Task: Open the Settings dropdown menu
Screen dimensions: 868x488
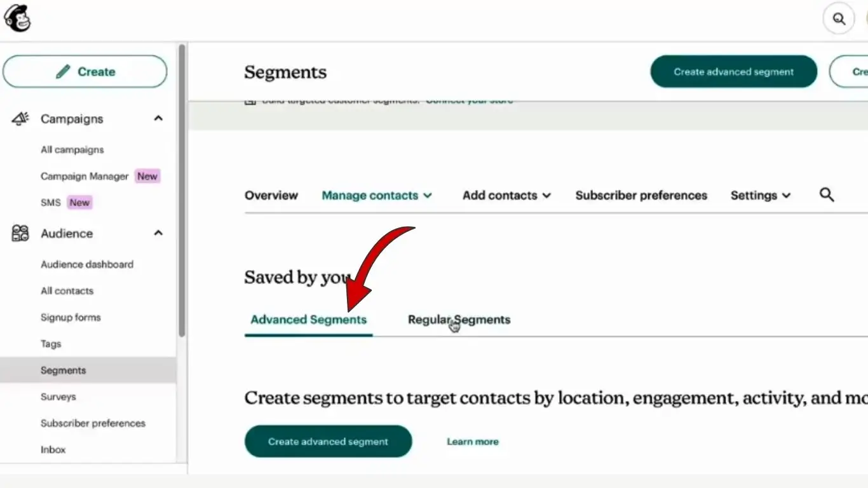Action: 760,196
